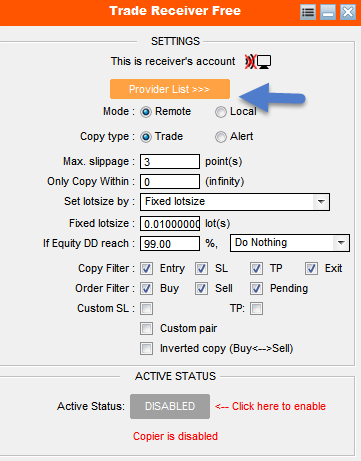Select Remote mode
The height and width of the screenshot is (461, 361).
pyautogui.click(x=146, y=112)
